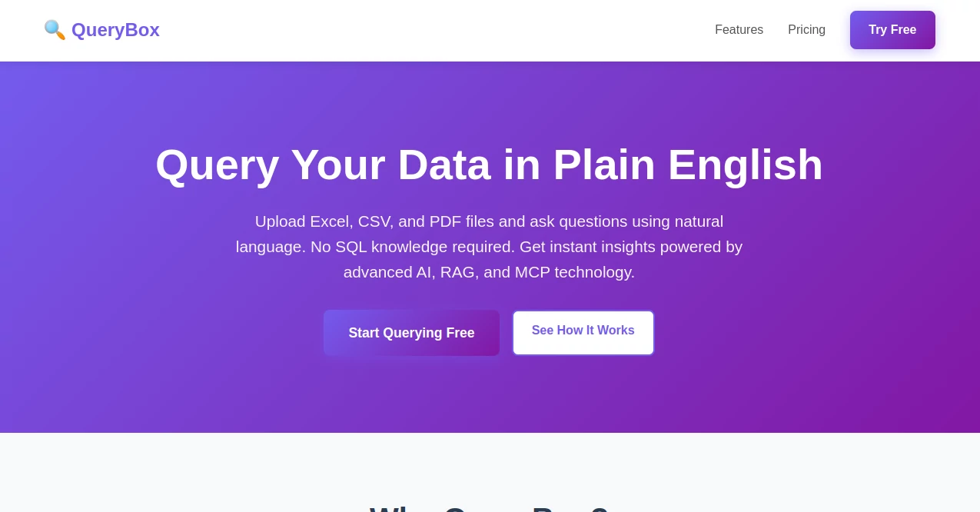The image size is (980, 512).
Task: Click the search-glass emblem beside QueryBox
Action: (55, 30)
